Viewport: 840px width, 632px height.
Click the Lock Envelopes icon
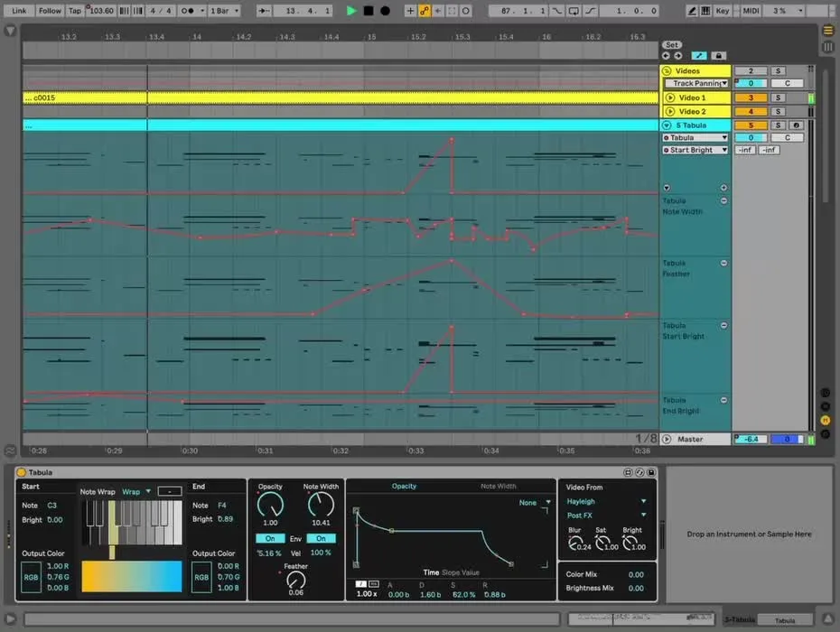click(x=718, y=55)
